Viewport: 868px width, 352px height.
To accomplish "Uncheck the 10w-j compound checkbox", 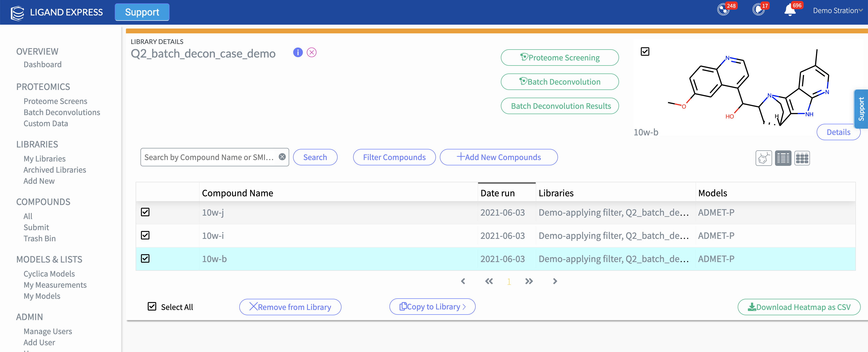I will (145, 212).
